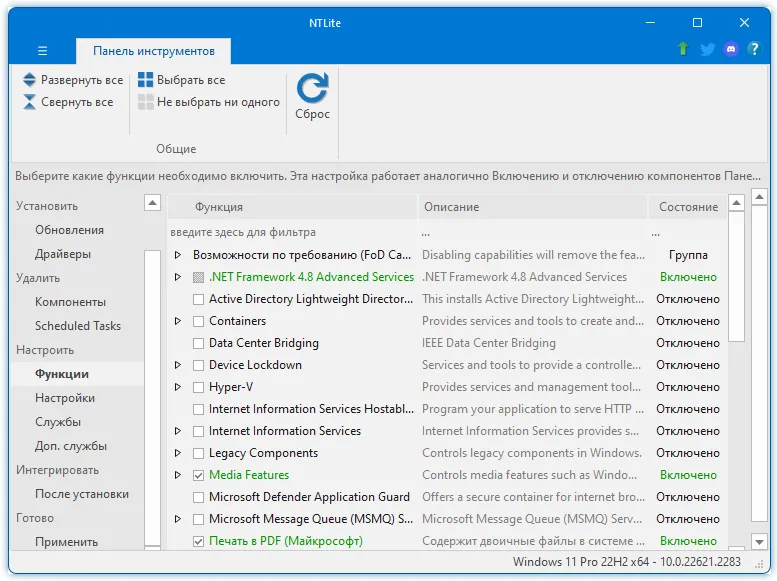Expand the Internet Information Services row
This screenshot has height=581, width=777.
click(177, 431)
